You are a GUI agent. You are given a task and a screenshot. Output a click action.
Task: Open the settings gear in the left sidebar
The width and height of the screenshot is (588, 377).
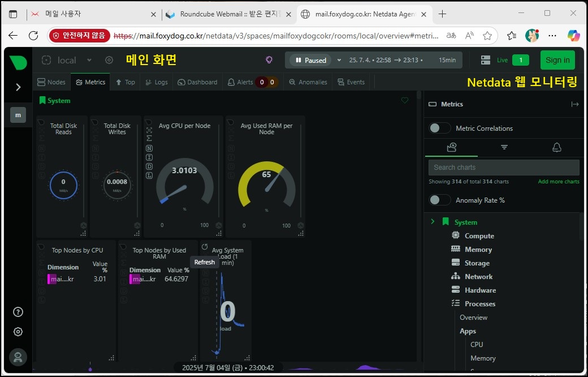pos(18,332)
